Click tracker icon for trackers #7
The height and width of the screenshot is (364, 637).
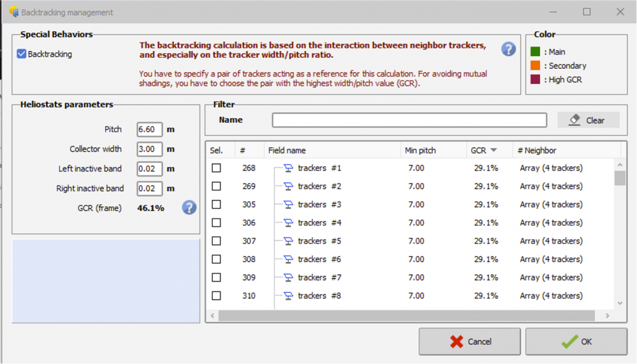tap(288, 277)
